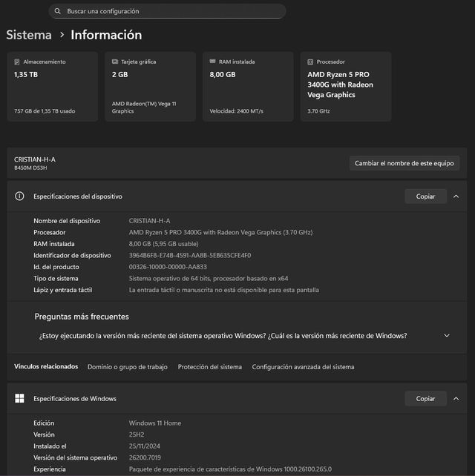This screenshot has width=475, height=476.
Task: Click the Experiencia label
Action: click(x=50, y=469)
